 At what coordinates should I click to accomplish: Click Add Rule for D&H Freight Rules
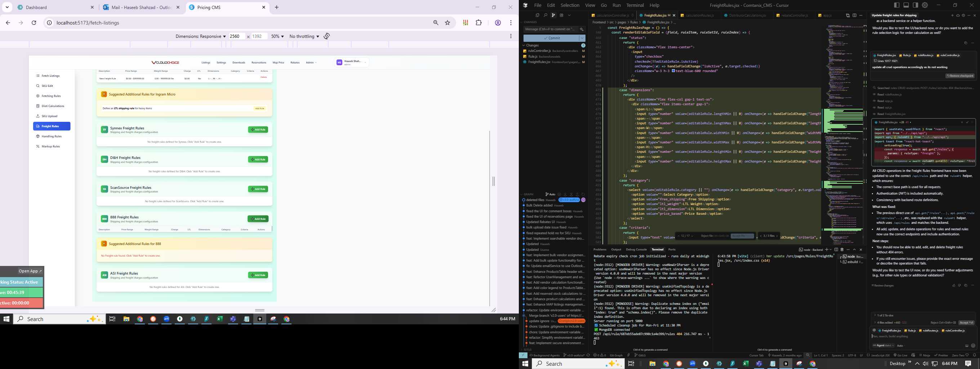pyautogui.click(x=258, y=159)
